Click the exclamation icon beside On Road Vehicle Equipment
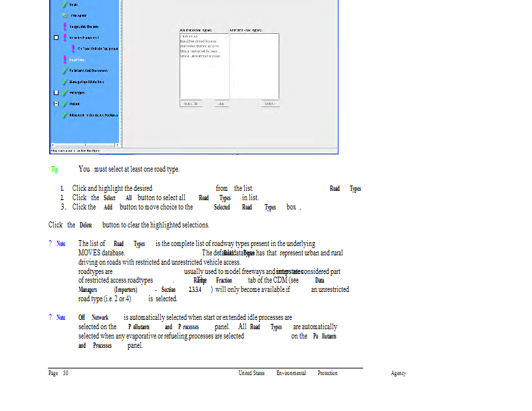 72,49
